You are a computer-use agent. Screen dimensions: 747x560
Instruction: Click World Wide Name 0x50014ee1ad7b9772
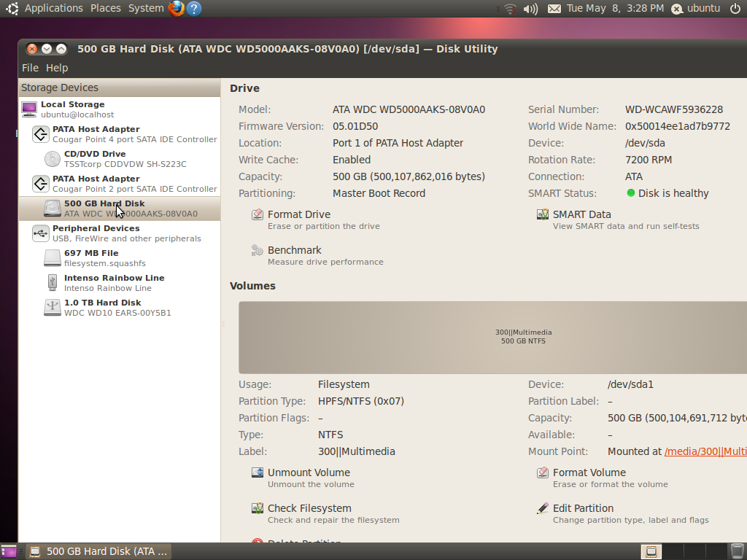[678, 126]
